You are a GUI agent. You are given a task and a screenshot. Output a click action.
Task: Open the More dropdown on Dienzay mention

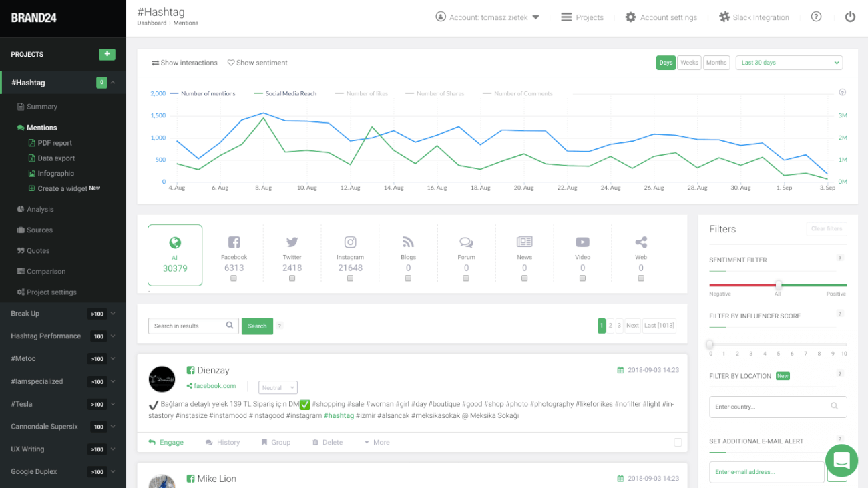point(377,442)
